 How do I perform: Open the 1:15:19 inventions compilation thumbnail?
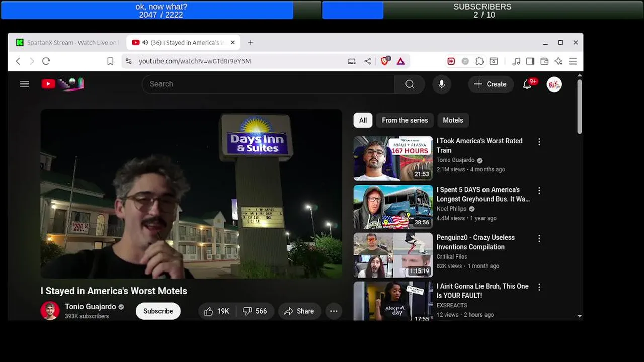393,255
